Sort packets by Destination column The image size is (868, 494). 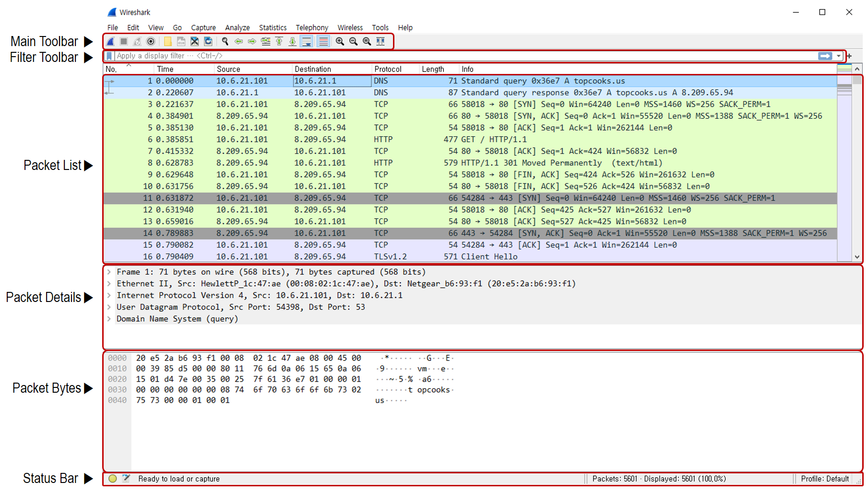click(332, 69)
